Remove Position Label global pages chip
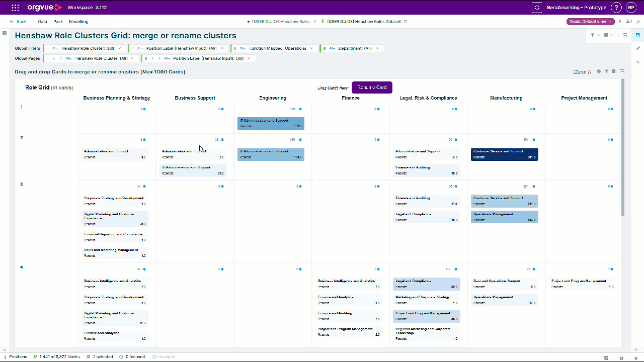 tap(249, 58)
